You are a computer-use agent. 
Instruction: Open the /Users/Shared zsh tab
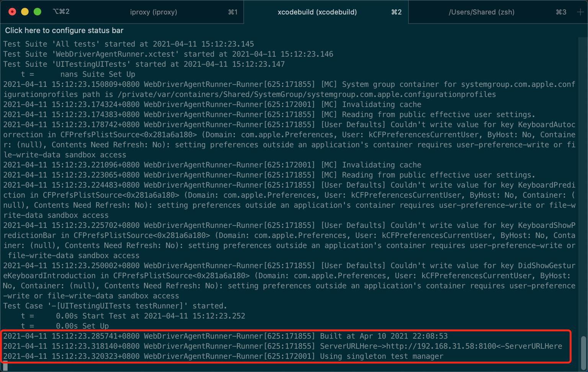pos(481,12)
